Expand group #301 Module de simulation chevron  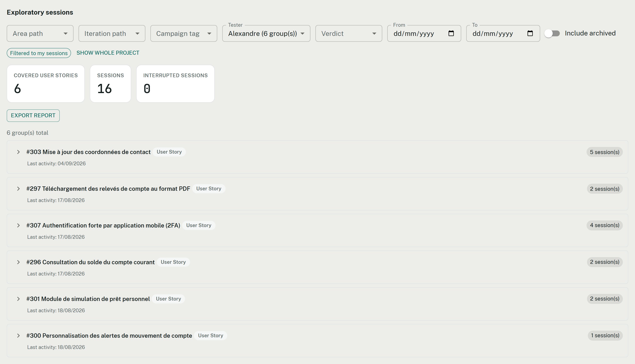(18, 299)
